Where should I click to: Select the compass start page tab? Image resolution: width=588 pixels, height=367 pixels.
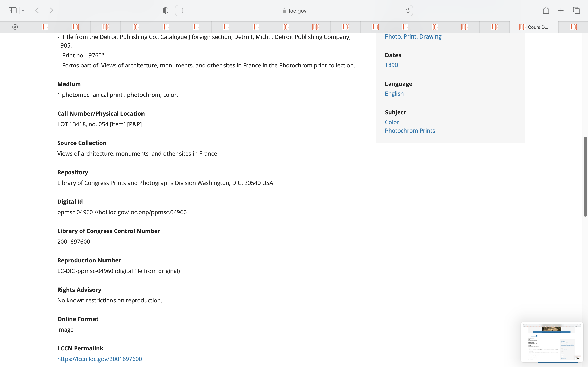pyautogui.click(x=15, y=27)
